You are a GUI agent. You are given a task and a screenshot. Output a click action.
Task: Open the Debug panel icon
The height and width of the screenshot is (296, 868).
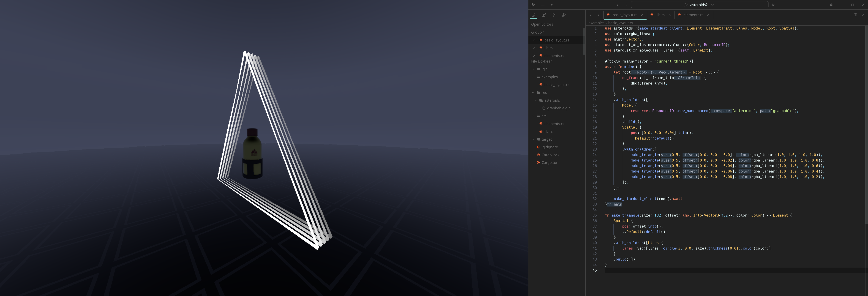pyautogui.click(x=564, y=15)
